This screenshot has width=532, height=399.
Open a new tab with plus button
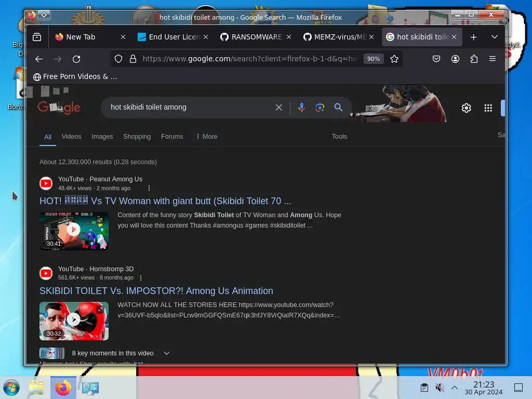(474, 37)
